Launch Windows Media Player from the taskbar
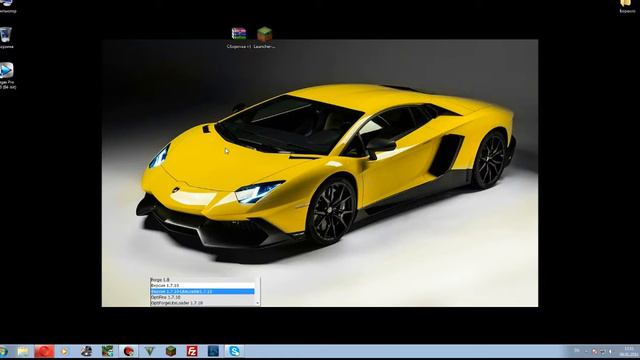Image resolution: width=640 pixels, height=360 pixels. coord(64,351)
